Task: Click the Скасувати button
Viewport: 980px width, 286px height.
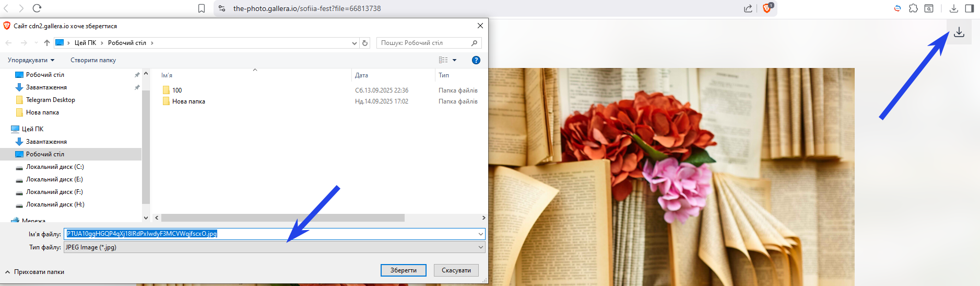Action: point(456,270)
